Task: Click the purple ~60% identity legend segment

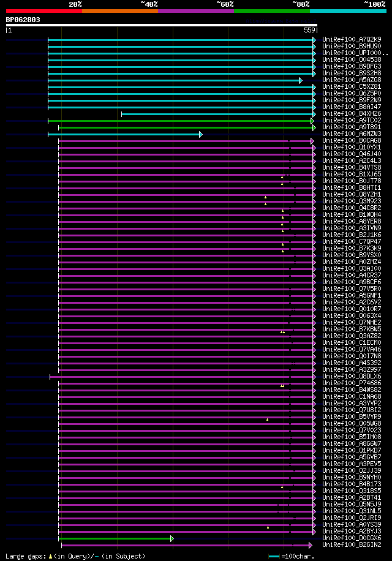Action: (x=196, y=11)
